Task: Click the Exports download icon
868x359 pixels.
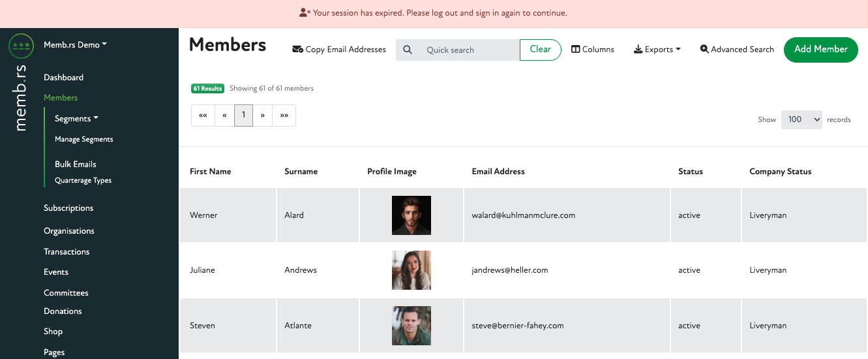Action: (638, 50)
